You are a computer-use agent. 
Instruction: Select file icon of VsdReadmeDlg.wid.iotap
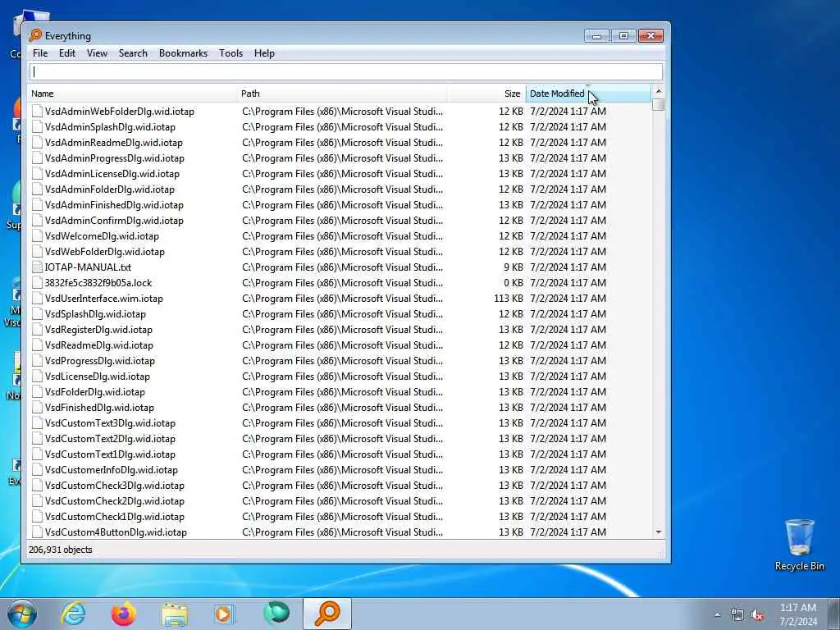(37, 345)
